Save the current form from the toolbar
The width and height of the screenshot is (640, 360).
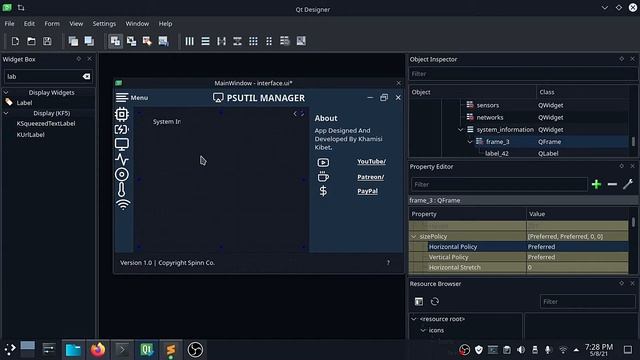[47, 41]
